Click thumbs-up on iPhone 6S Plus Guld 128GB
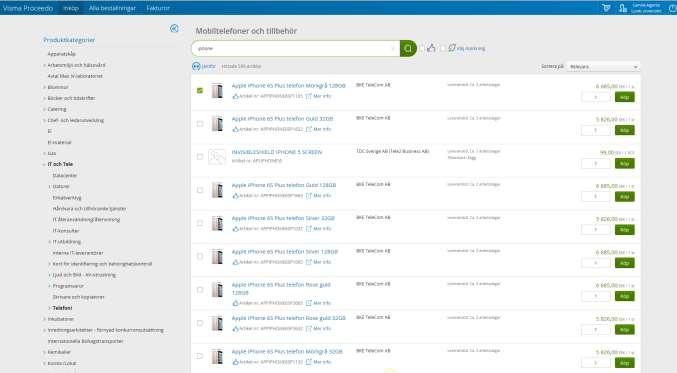Viewport: 677px width, 373px height. click(x=235, y=196)
